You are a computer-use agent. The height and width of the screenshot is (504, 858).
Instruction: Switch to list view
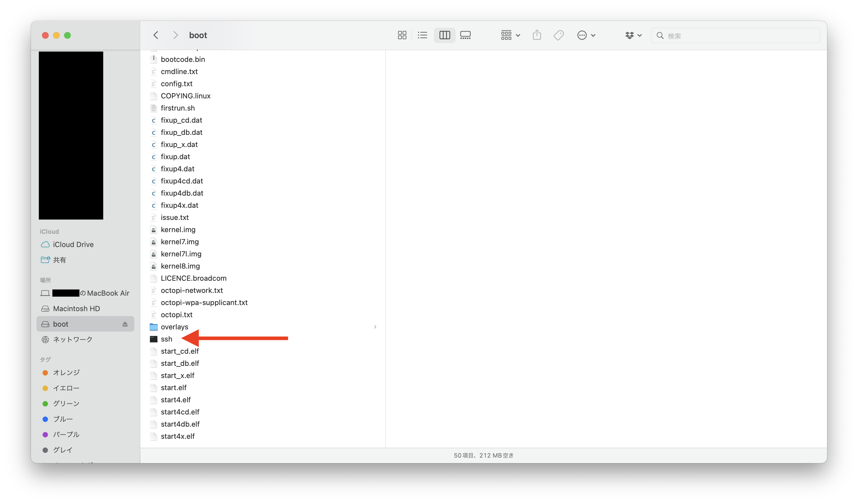(423, 35)
